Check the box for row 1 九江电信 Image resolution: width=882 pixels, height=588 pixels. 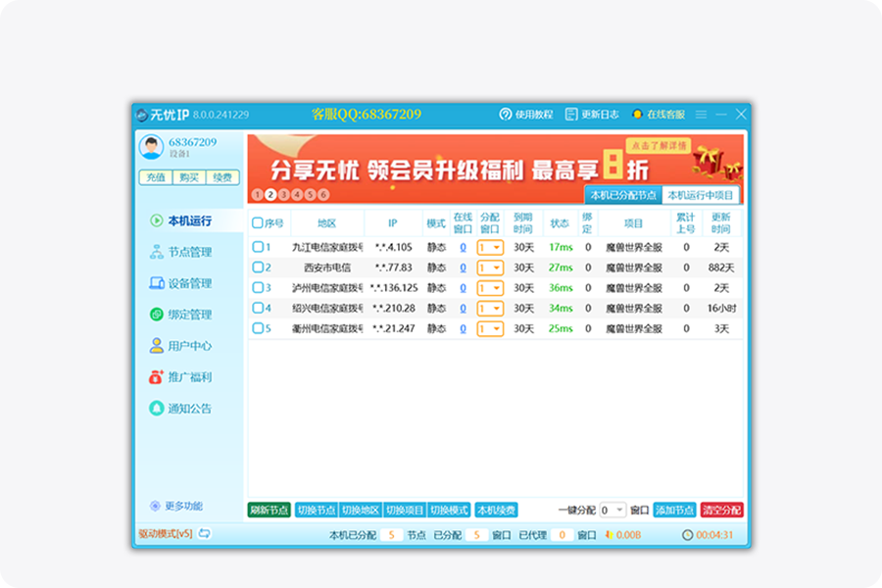[x=258, y=247]
